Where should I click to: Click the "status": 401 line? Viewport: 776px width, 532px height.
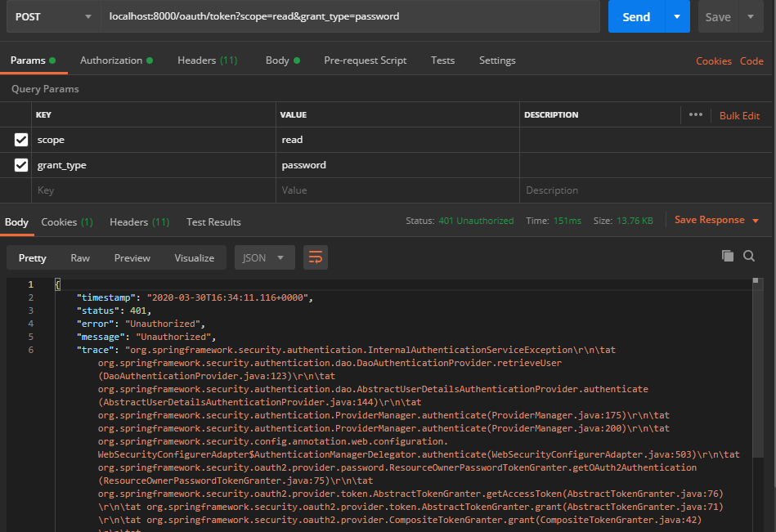114,311
